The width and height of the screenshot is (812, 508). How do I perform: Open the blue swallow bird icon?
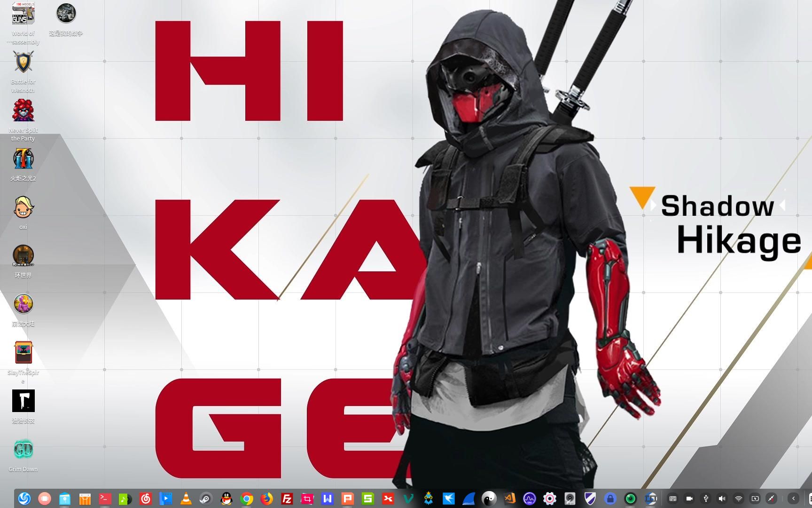coord(449,498)
